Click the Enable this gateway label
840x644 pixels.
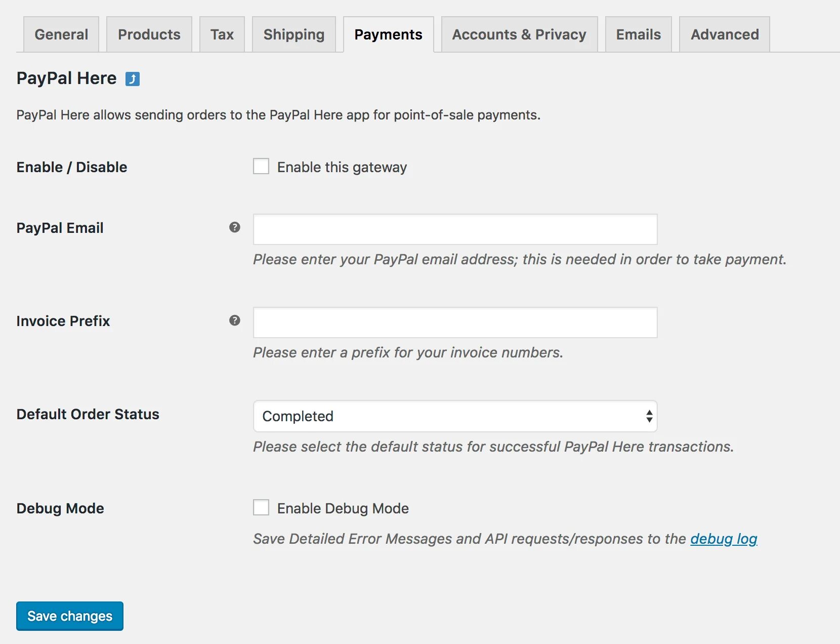pyautogui.click(x=342, y=167)
